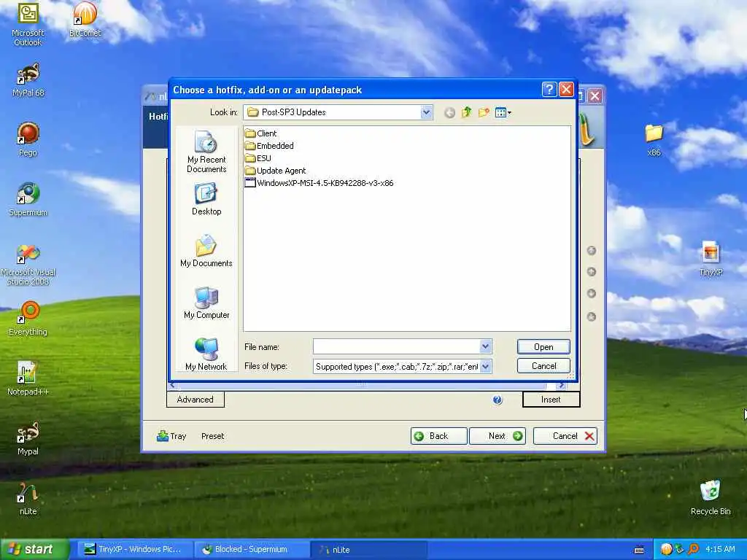Image resolution: width=747 pixels, height=560 pixels.
Task: Select the Recycle Bin icon
Action: tap(711, 497)
